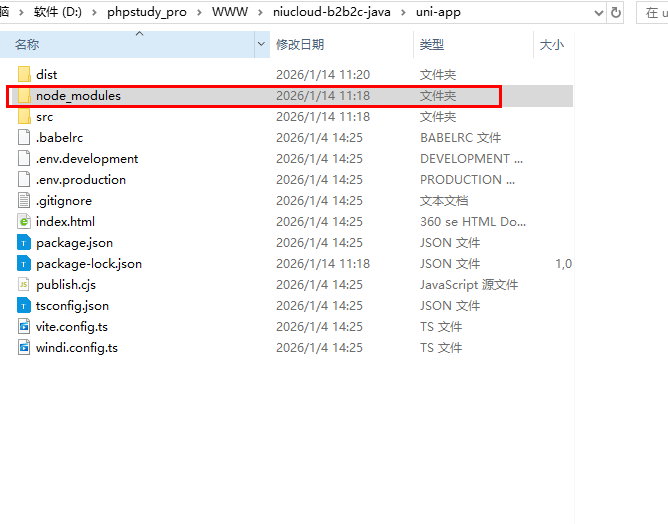The width and height of the screenshot is (668, 524).
Task: Expand the chevron after phpstudy_pro
Action: pos(199,12)
